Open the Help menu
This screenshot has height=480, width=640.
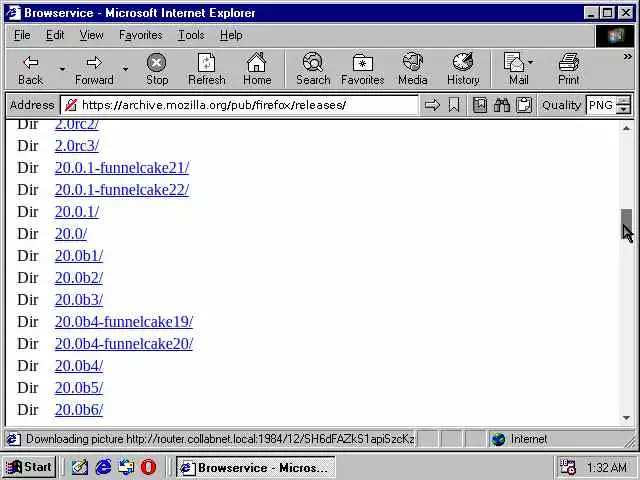pyautogui.click(x=231, y=36)
